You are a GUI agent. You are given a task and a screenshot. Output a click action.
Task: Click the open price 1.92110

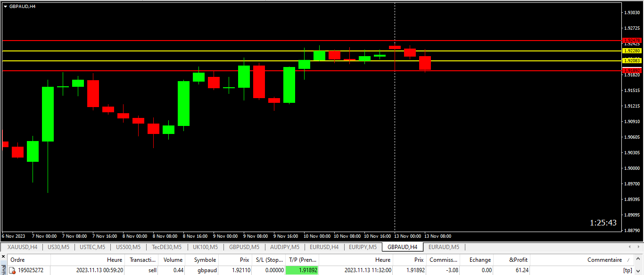coord(240,270)
